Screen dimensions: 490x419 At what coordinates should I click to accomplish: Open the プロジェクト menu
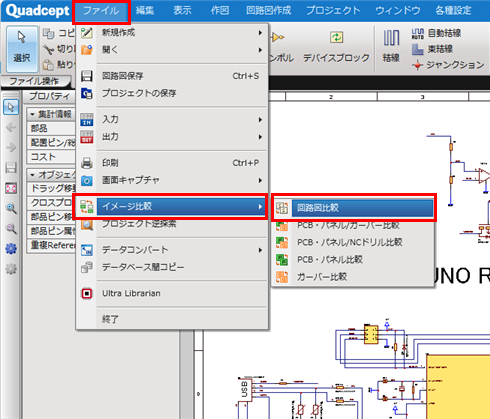[333, 11]
